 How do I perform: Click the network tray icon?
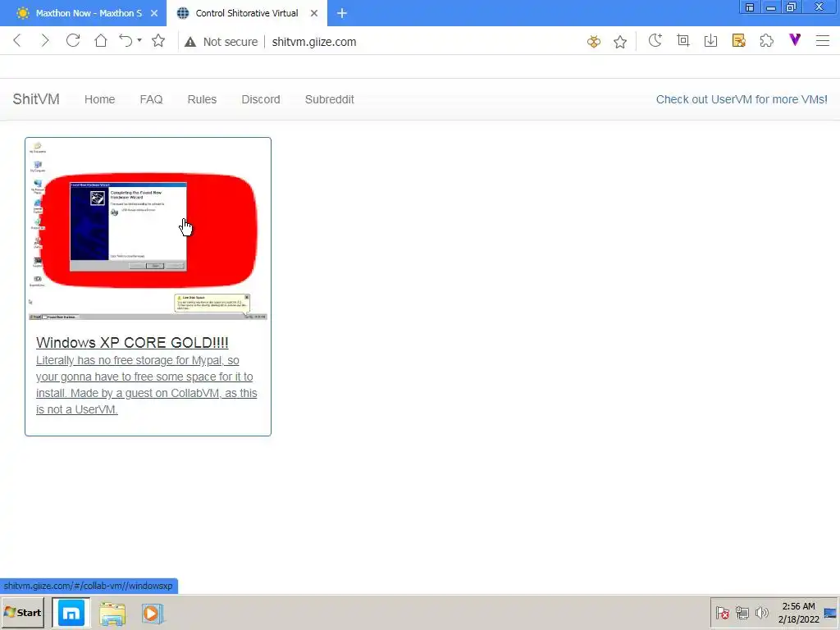click(x=742, y=612)
